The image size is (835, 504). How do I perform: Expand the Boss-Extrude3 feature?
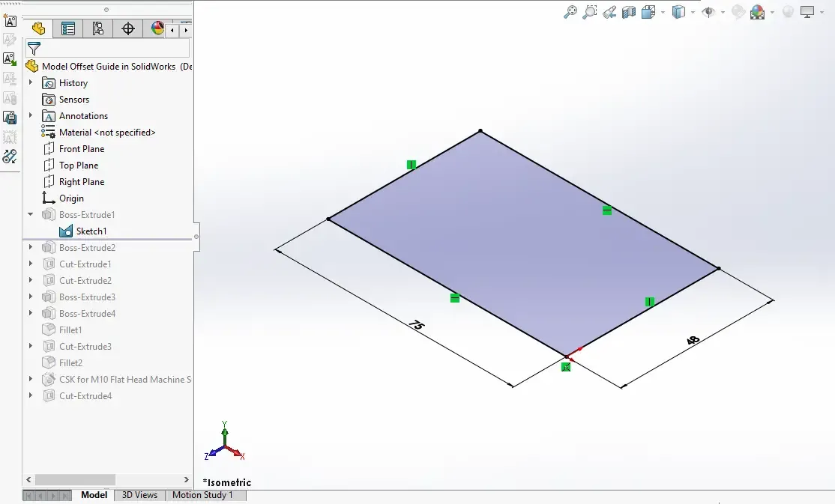[30, 297]
